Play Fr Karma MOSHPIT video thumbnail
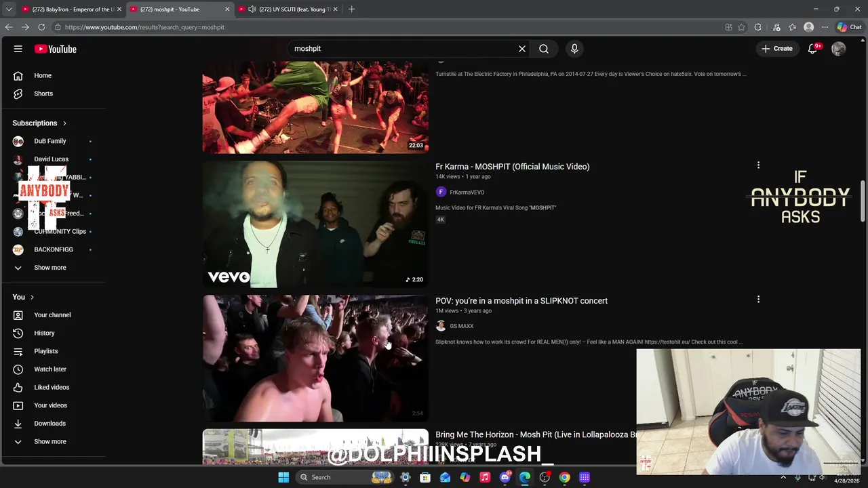The width and height of the screenshot is (868, 488). [315, 224]
